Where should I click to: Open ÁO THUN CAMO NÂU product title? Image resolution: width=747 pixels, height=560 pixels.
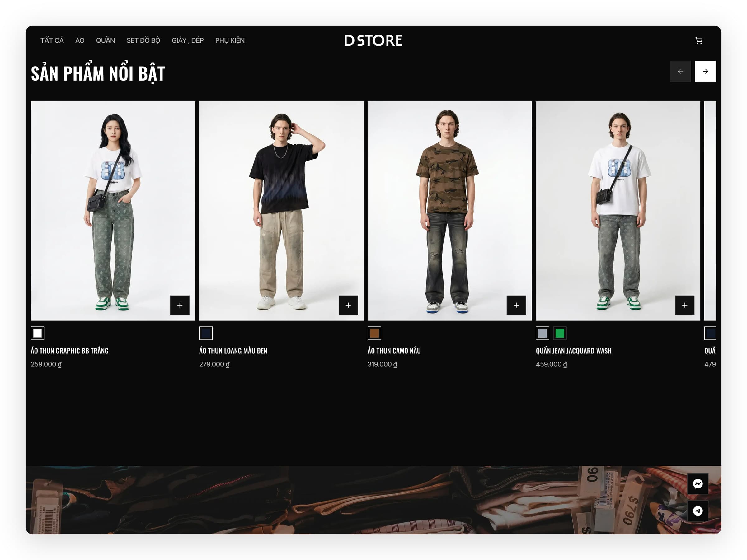tap(394, 351)
